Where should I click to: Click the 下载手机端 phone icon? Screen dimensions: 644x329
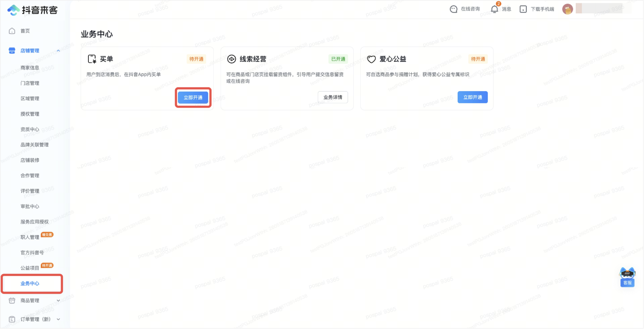(x=523, y=9)
